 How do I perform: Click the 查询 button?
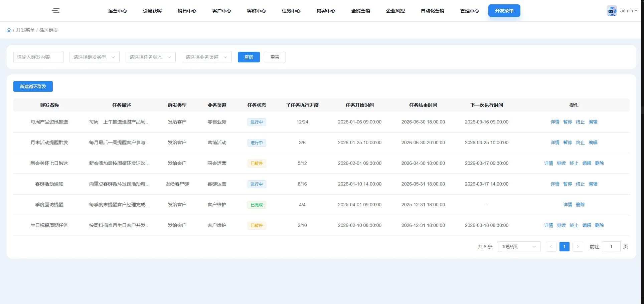coord(249,57)
